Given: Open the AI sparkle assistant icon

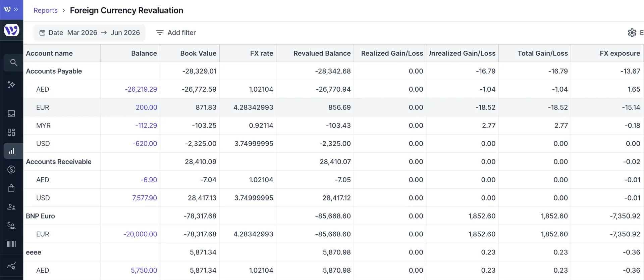Looking at the screenshot, I should [11, 85].
